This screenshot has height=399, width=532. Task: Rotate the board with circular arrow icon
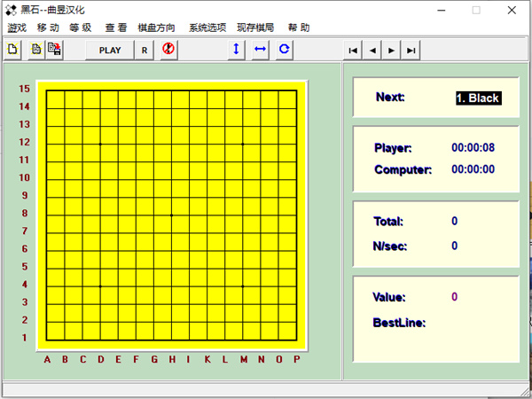284,50
